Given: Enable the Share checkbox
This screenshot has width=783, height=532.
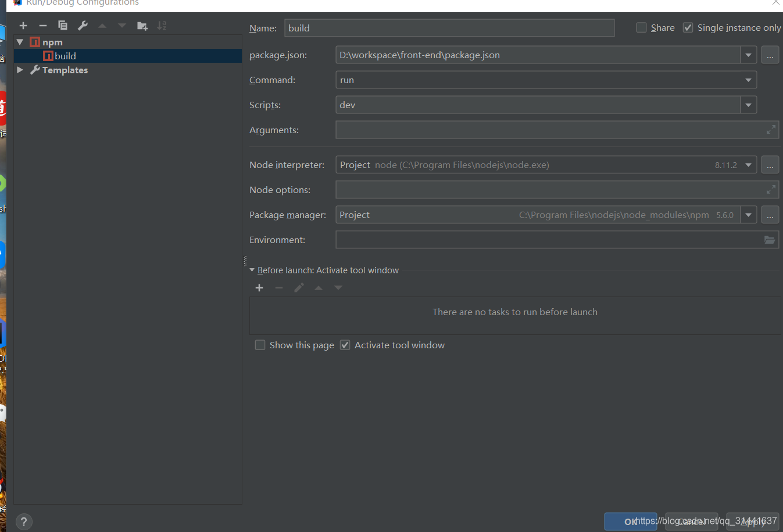Looking at the screenshot, I should tap(641, 27).
